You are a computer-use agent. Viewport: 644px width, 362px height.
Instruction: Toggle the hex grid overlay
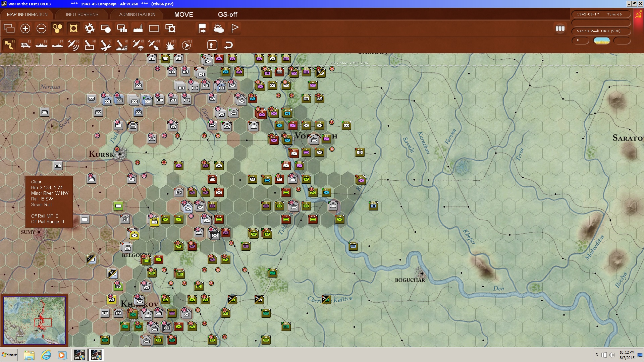click(57, 28)
